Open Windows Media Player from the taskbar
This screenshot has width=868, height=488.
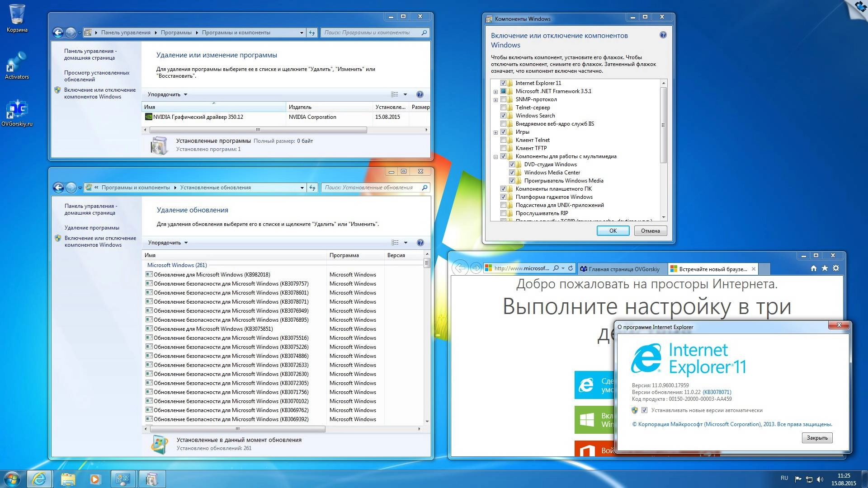[95, 479]
